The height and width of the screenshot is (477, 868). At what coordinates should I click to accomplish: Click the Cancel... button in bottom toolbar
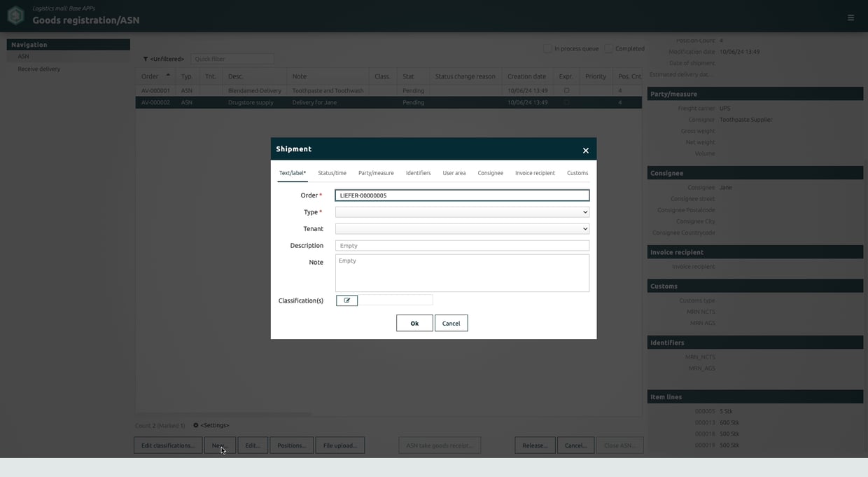click(x=576, y=445)
